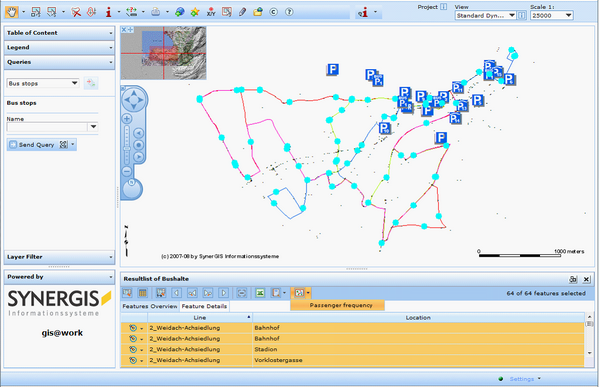This screenshot has width=599, height=387.
Task: Click the Send Query button
Action: coord(37,144)
